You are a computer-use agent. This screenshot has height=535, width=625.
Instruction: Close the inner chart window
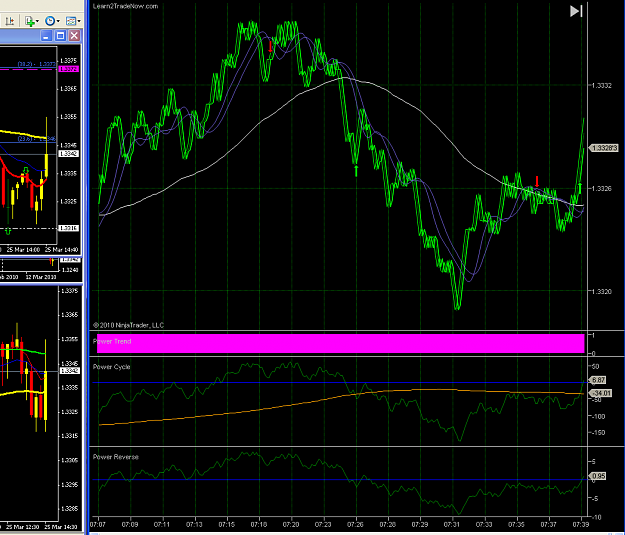point(74,36)
